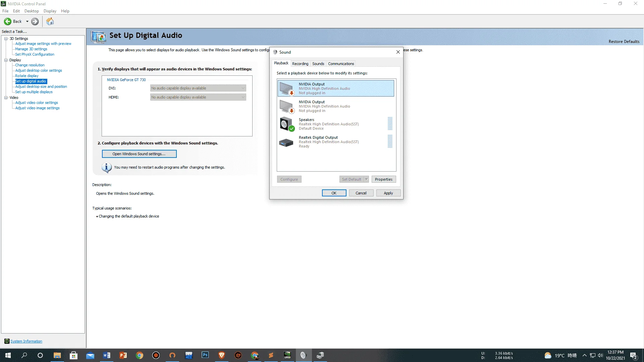Screen dimensions: 644x362
Task: Open the system tray volume icon
Action: (x=600, y=355)
